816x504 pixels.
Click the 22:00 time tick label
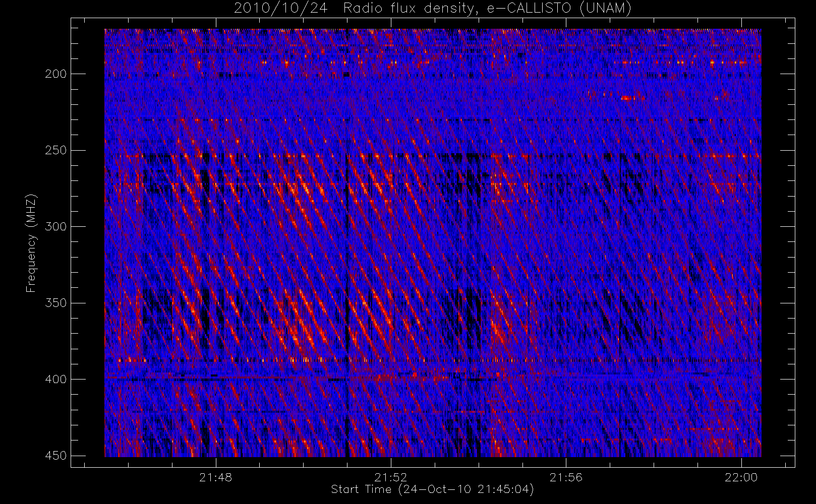741,477
